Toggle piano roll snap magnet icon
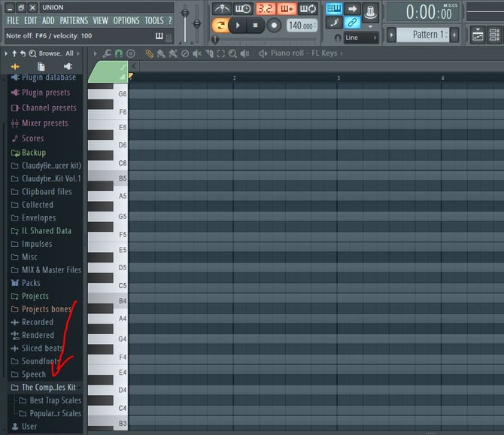Viewport: 504px width, 435px height. tap(119, 53)
